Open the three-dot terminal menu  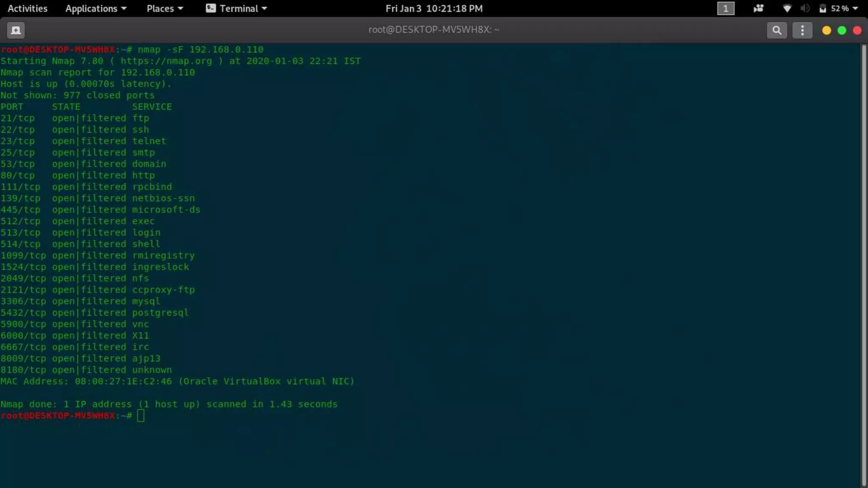pos(802,30)
